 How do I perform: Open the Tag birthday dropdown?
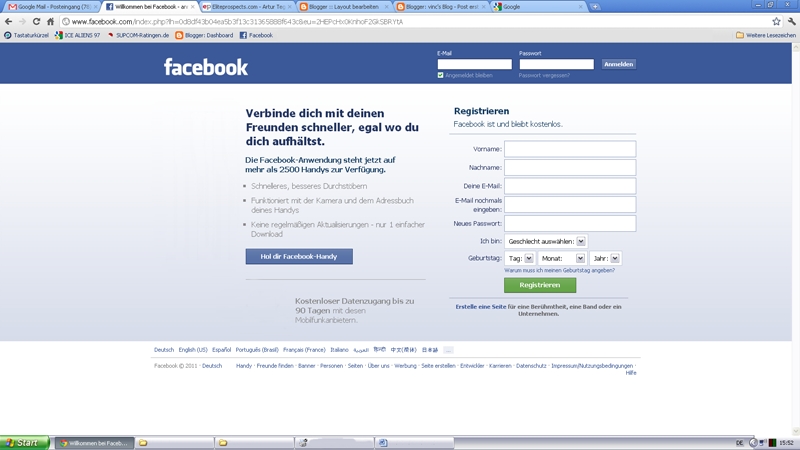coord(519,258)
